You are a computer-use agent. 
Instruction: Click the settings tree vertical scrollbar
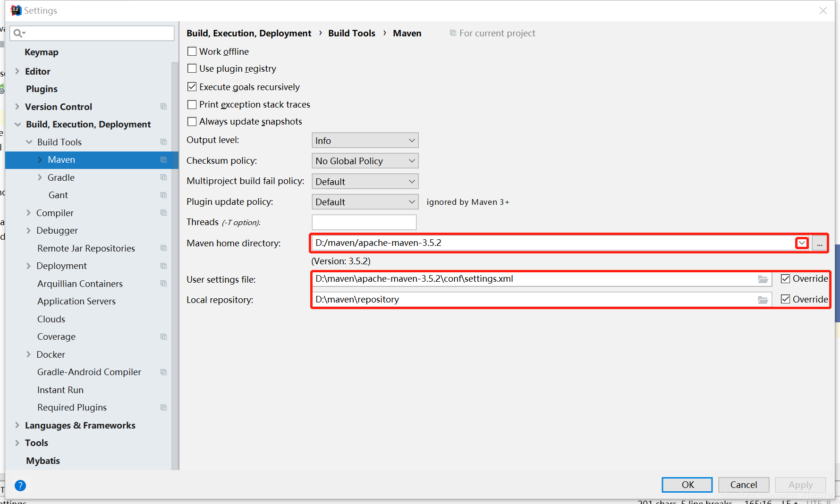pos(175,265)
